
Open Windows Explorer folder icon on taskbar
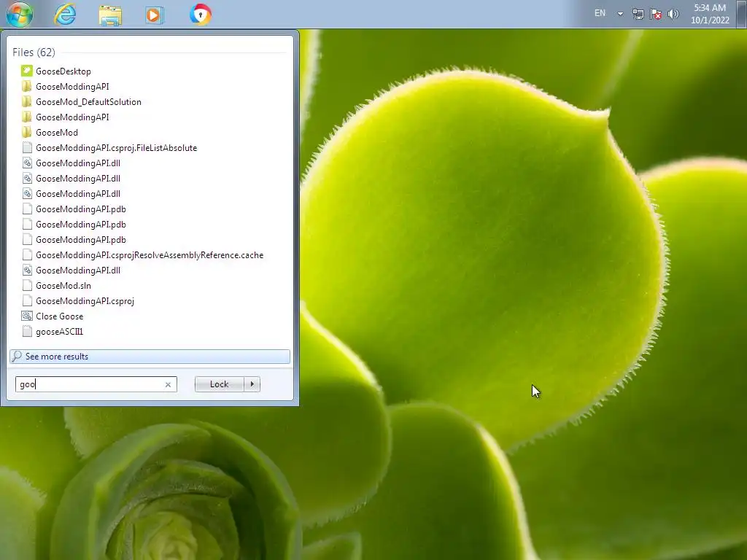[110, 15]
